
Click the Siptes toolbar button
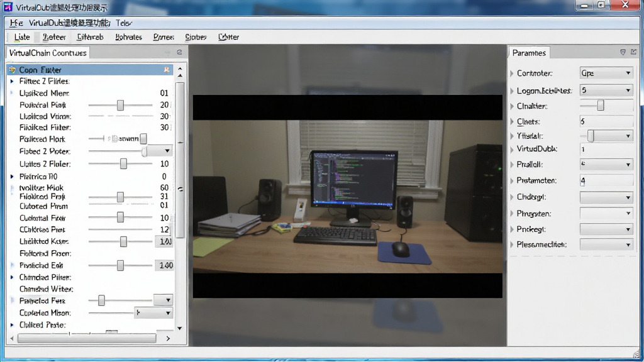pyautogui.click(x=196, y=37)
